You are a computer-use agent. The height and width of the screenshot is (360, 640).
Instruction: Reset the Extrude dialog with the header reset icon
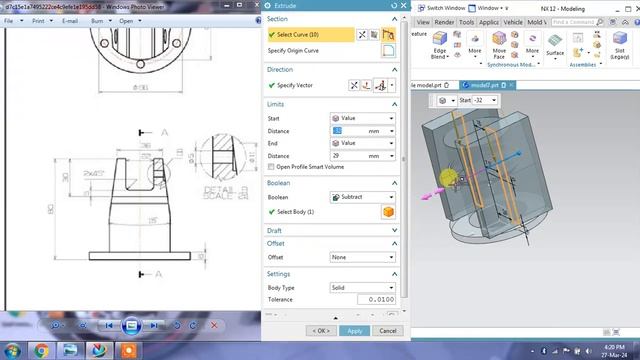393,5
